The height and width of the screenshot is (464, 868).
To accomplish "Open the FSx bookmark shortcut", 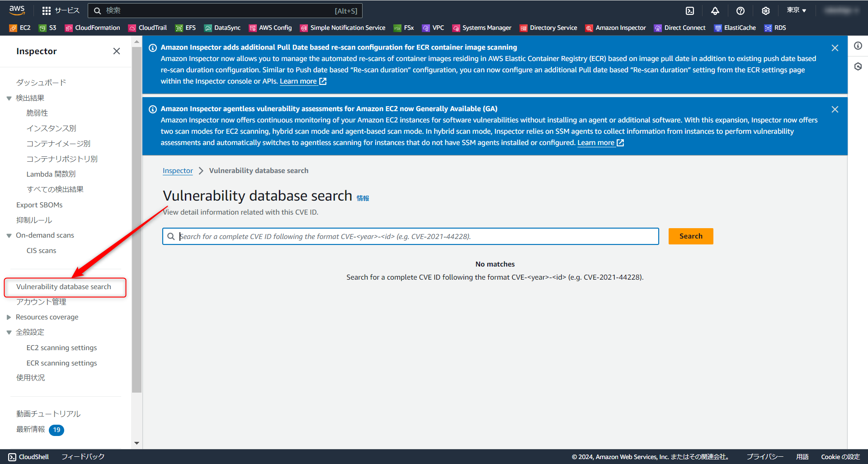I will click(404, 28).
